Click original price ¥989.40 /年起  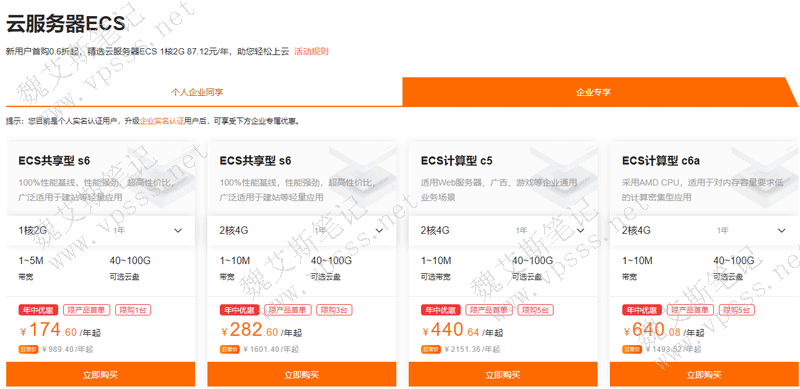(67, 349)
